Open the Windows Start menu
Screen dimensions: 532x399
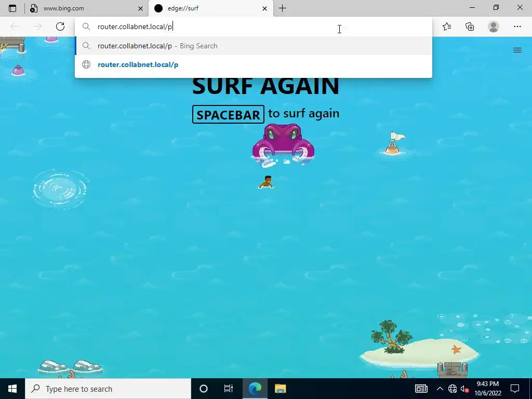coord(12,389)
